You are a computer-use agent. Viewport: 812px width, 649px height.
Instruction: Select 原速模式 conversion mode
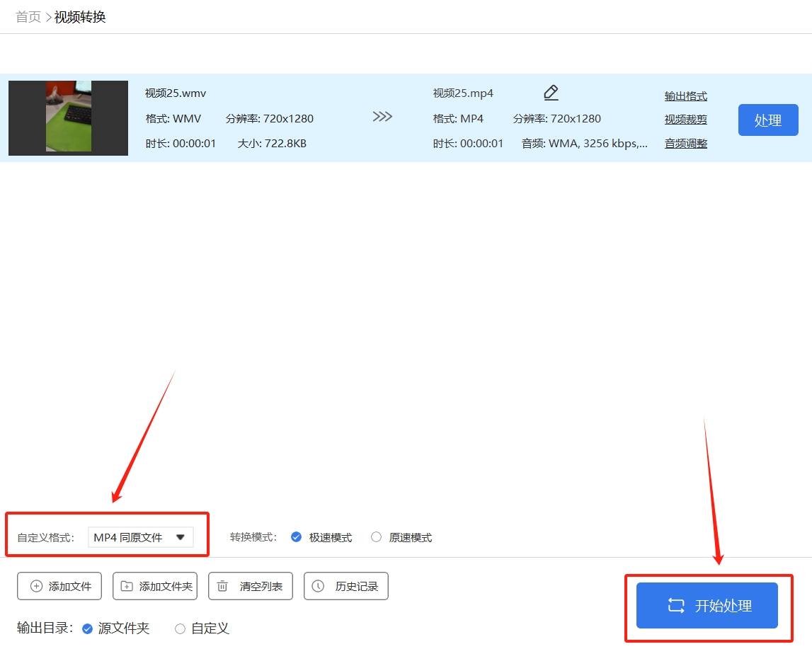coord(377,537)
